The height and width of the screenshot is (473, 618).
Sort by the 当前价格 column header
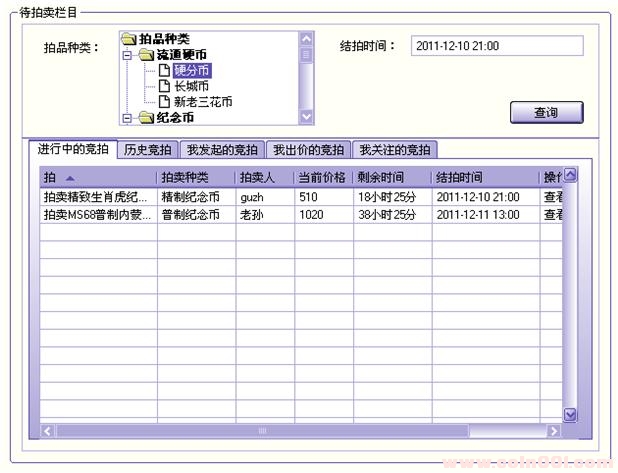[322, 177]
